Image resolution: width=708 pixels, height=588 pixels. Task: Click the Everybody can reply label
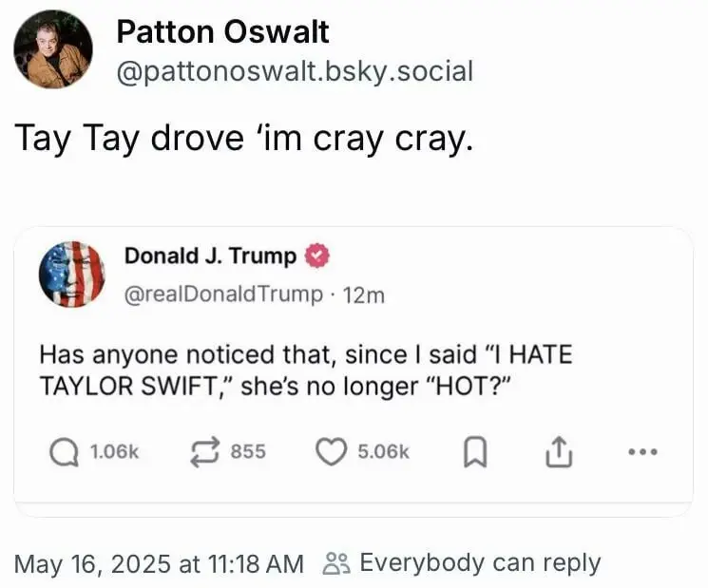(480, 563)
